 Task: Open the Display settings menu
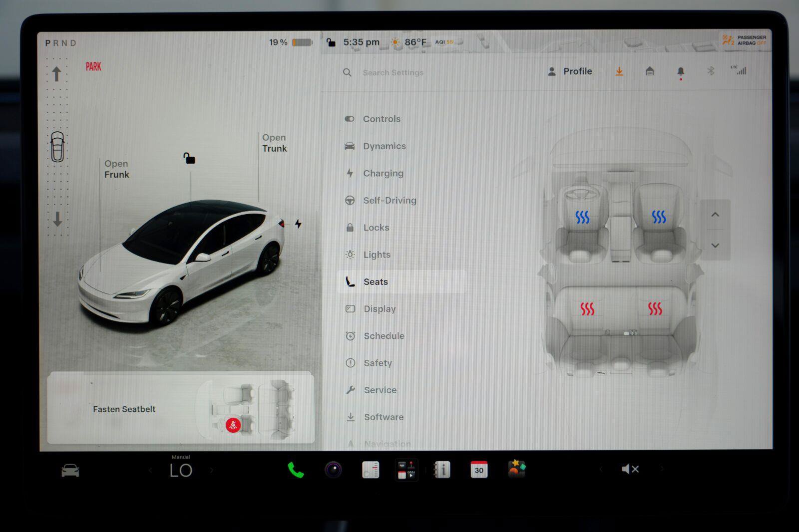(x=371, y=309)
